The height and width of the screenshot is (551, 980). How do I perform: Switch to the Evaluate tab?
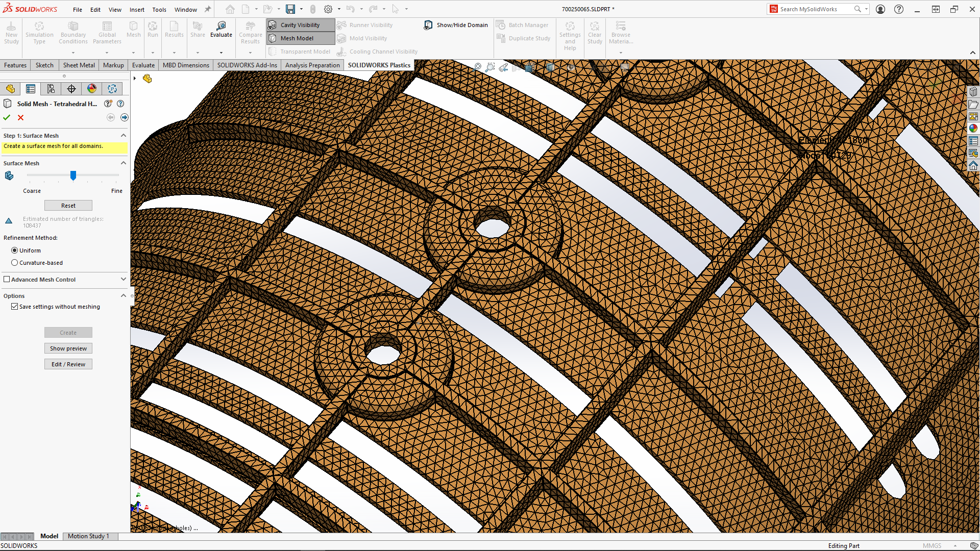(143, 65)
